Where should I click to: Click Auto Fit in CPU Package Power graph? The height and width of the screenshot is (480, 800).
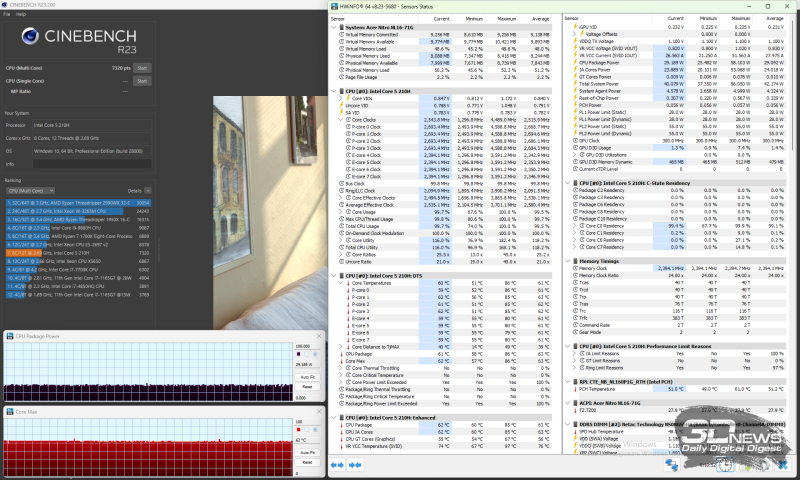308,377
